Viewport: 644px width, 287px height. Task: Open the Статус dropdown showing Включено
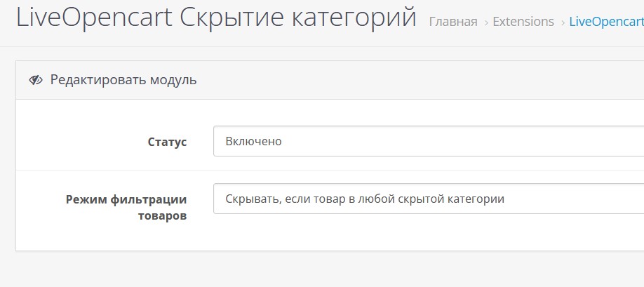click(x=429, y=141)
